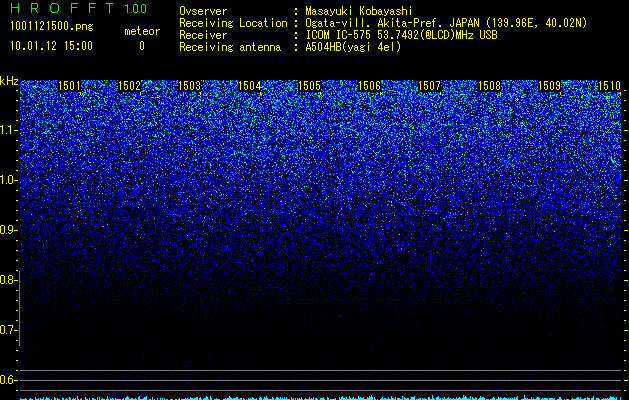Image resolution: width=629 pixels, height=400 pixels.
Task: Click the 1.1 frequency axis label
Action: 9,130
